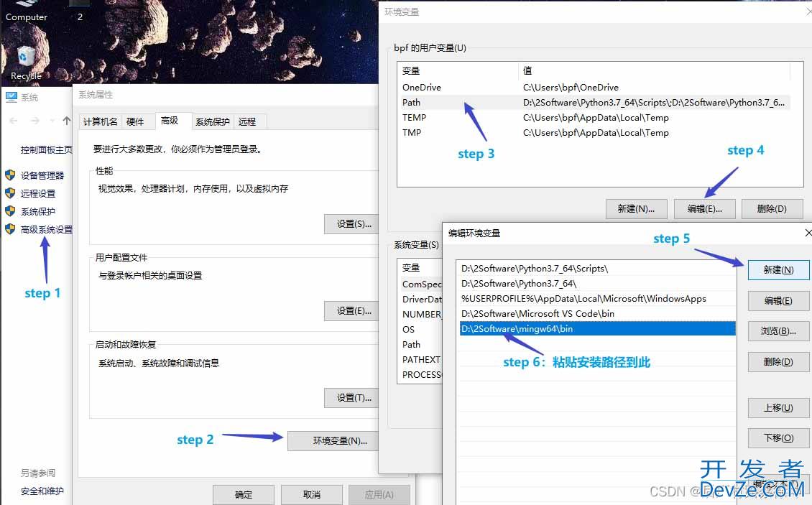The width and height of the screenshot is (812, 505).
Task: Select PATHEXT system variable
Action: (421, 359)
